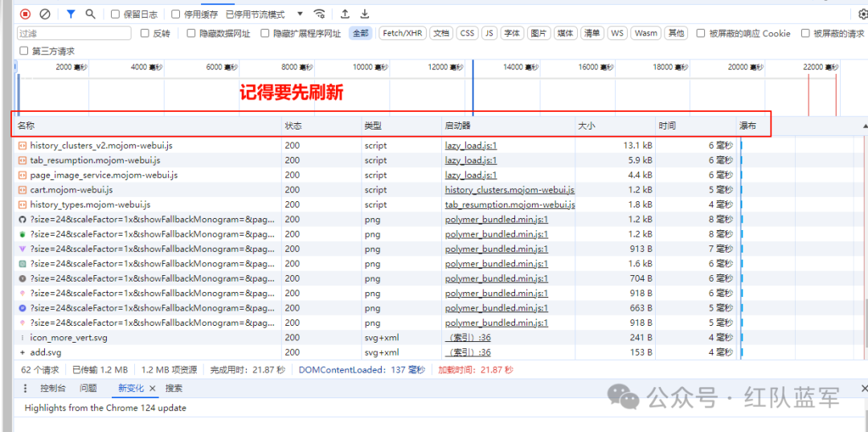Toggle the filter funnel icon
The width and height of the screenshot is (868, 432).
click(71, 14)
